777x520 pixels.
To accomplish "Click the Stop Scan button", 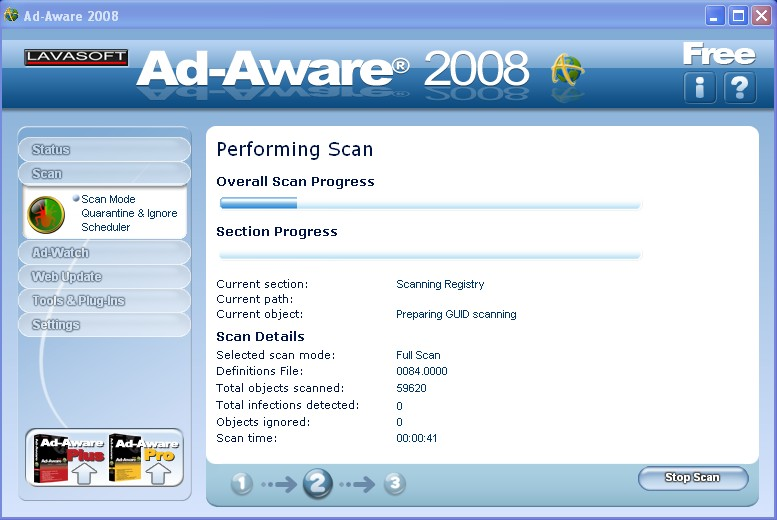I will pos(693,478).
